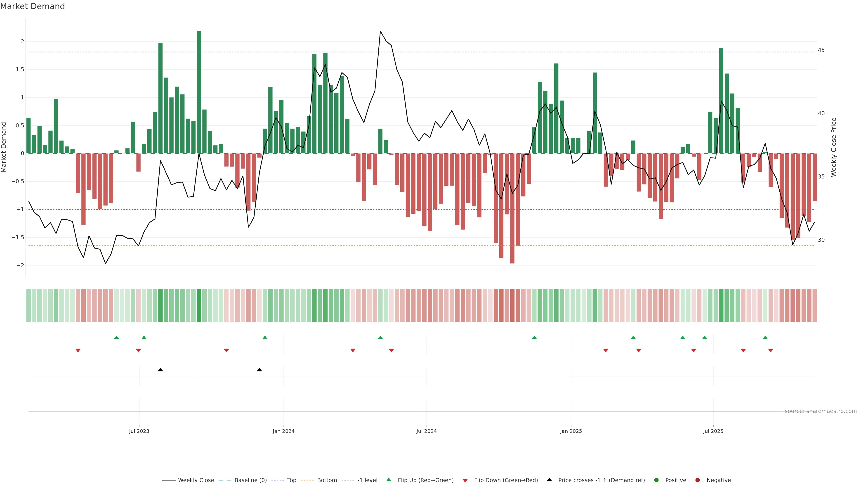Screen dimensions: 868x488
Task: Click Flip Down red triangle legend icon
Action: tap(465, 480)
